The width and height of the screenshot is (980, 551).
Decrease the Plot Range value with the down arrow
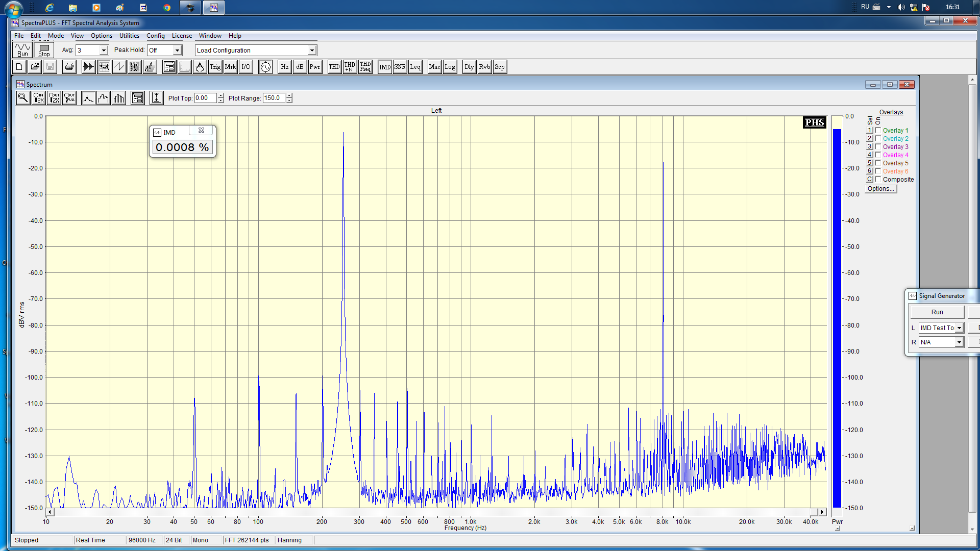pyautogui.click(x=289, y=101)
